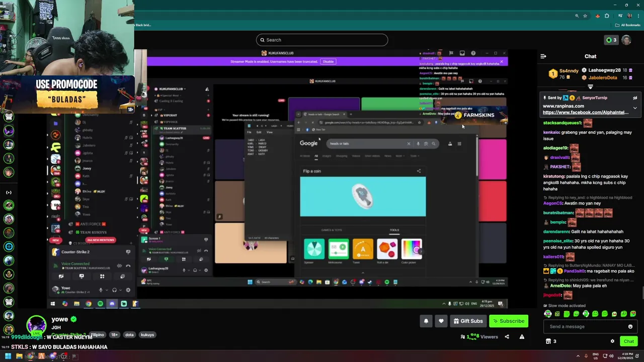644x362 pixels.
Task: Open the All Bookmarks folder
Action: [627, 25]
